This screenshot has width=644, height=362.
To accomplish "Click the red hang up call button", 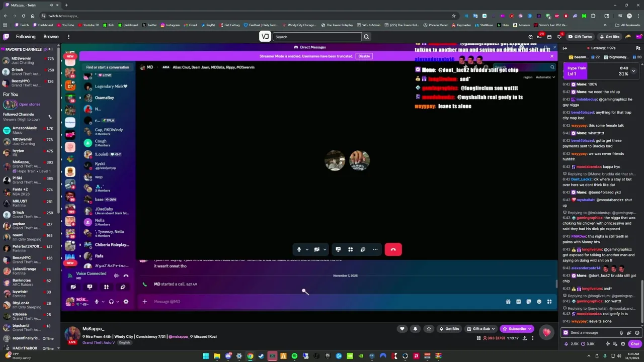I will pyautogui.click(x=393, y=249).
